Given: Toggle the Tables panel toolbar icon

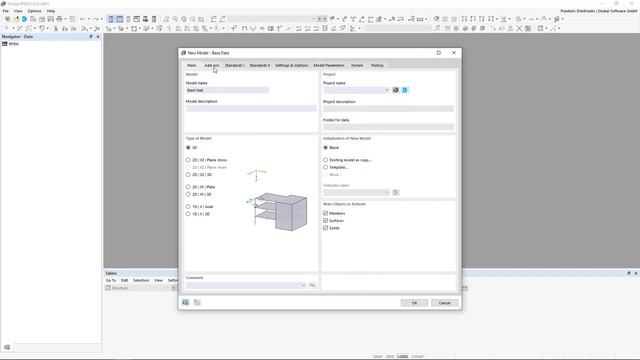Looking at the screenshot, I should 120,19.
